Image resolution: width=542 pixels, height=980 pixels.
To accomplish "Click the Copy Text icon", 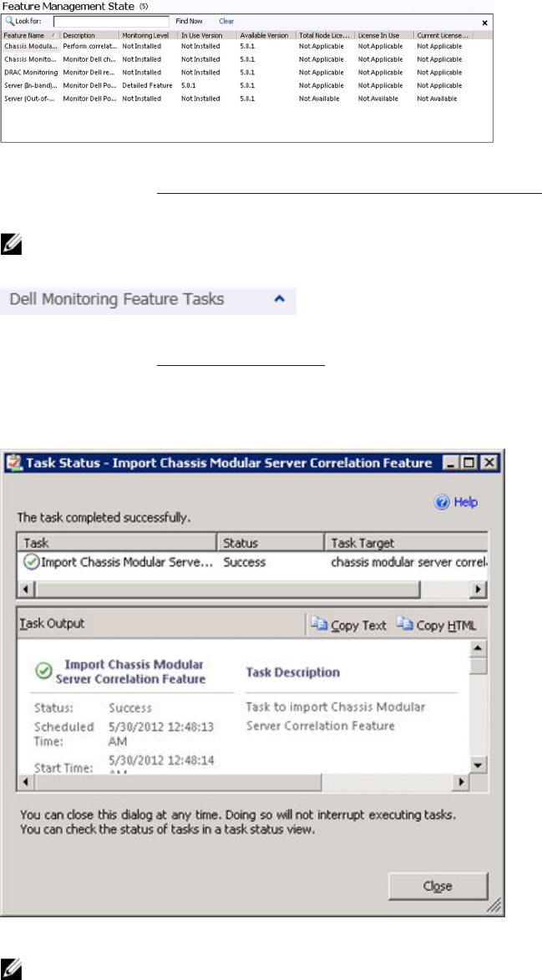I will 319,624.
